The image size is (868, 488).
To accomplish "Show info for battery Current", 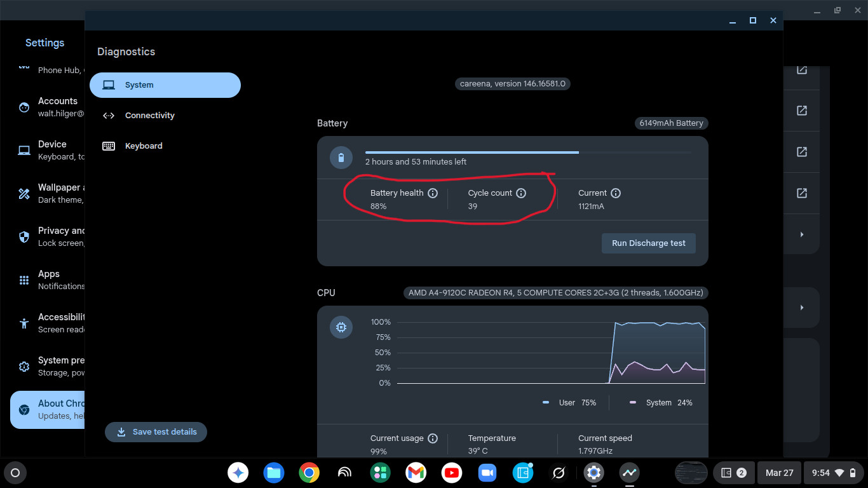I will 616,193.
